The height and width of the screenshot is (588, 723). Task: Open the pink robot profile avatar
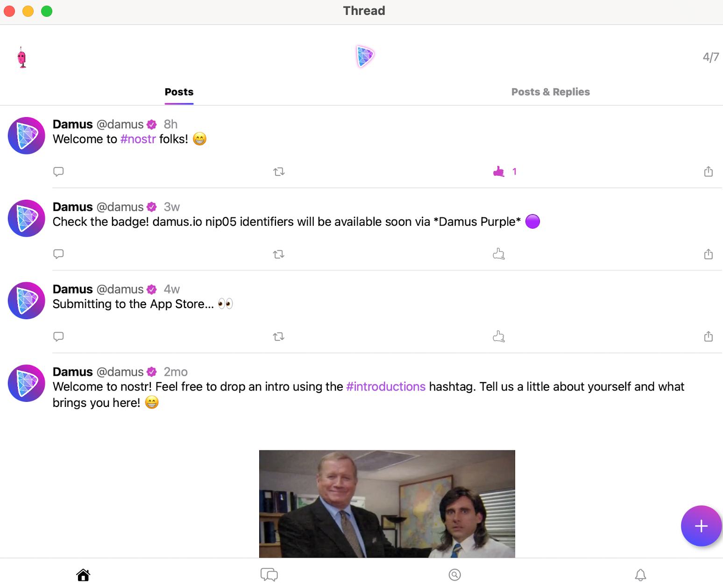[22, 57]
